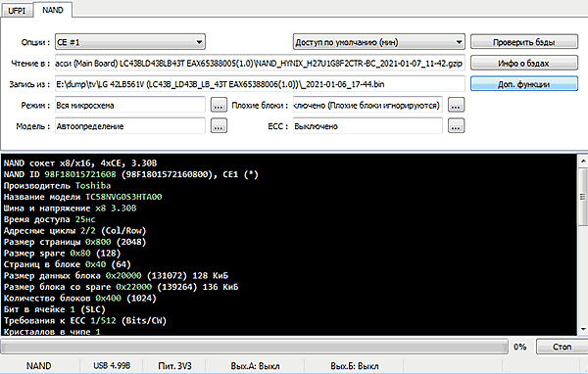Click scroll-up arrow of the log console
The height and width of the screenshot is (374, 588).
tap(583, 162)
